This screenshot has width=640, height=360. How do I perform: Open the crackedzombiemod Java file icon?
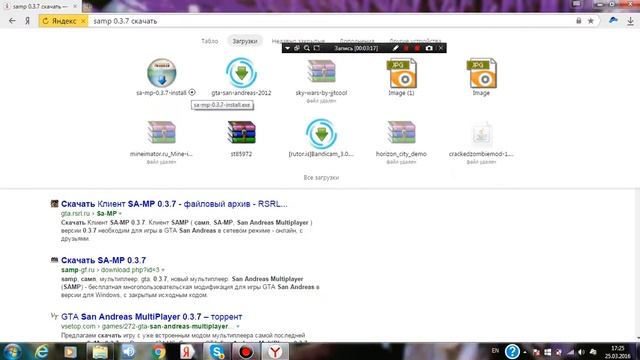(481, 133)
